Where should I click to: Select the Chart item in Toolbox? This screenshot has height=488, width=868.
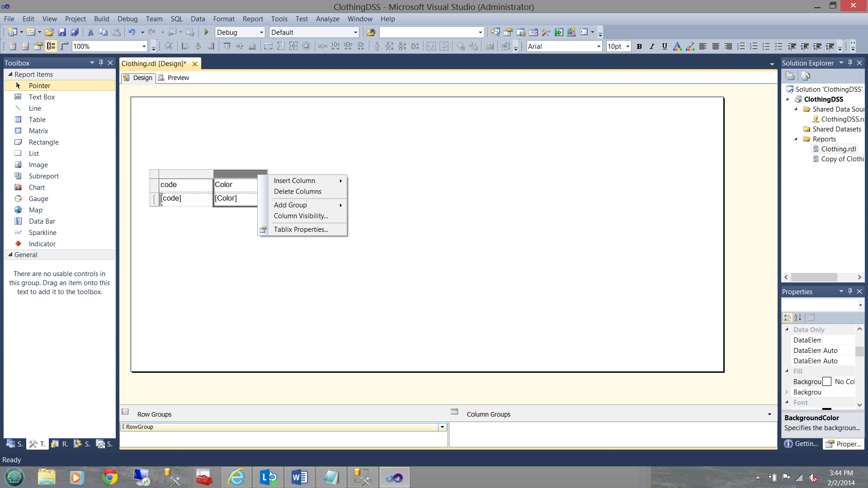tap(37, 187)
